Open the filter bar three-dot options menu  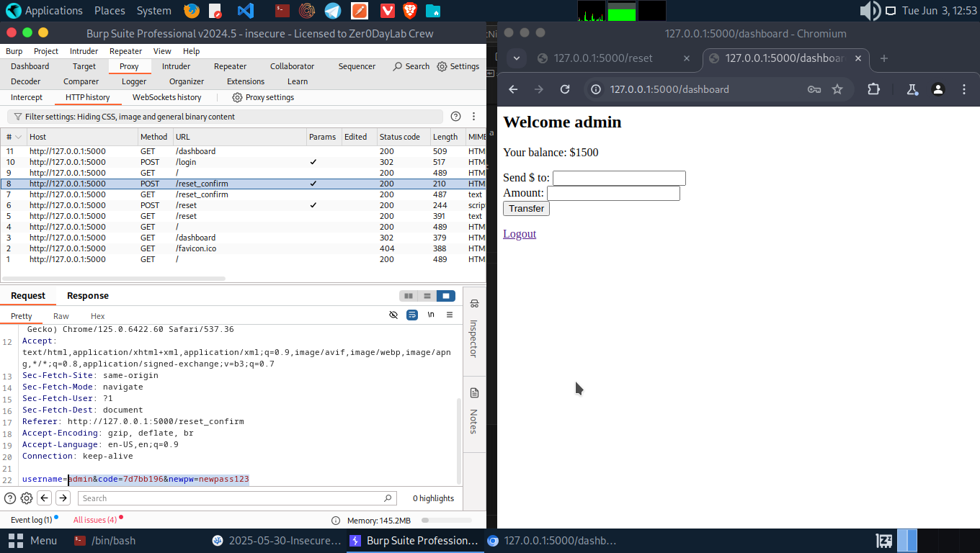473,117
